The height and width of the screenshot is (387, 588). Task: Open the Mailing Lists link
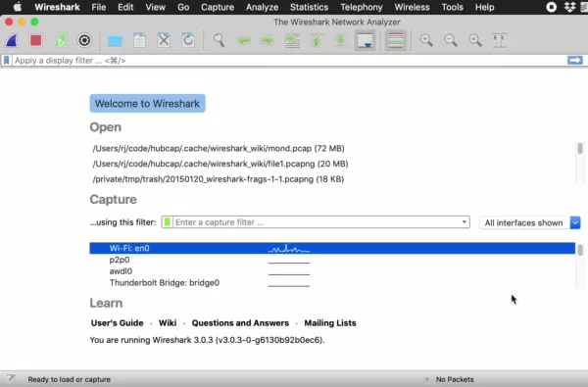(x=330, y=323)
